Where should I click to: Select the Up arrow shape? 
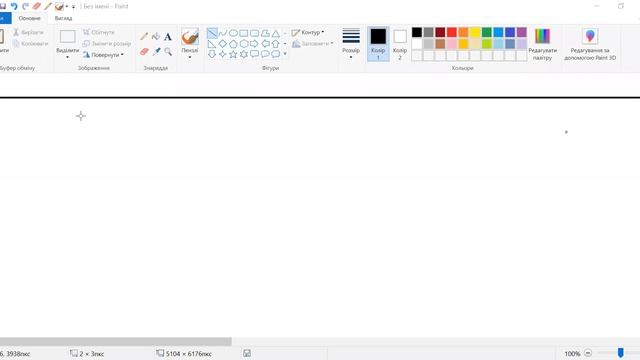[x=276, y=44]
